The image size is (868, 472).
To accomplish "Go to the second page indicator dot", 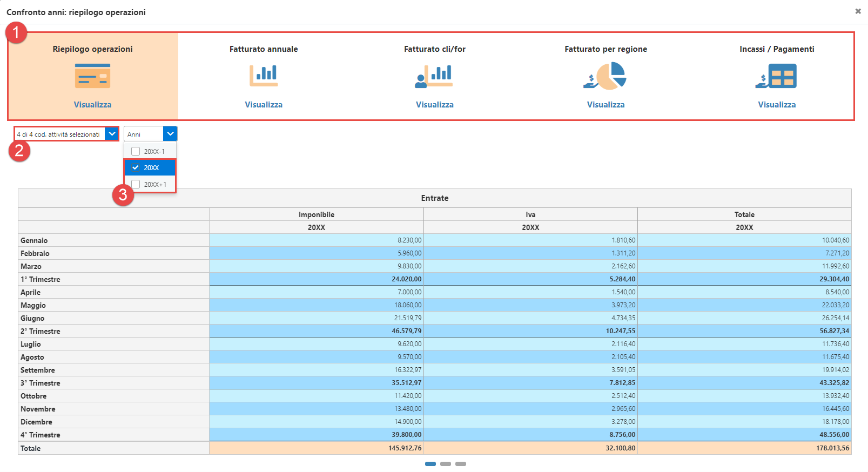I will click(446, 464).
